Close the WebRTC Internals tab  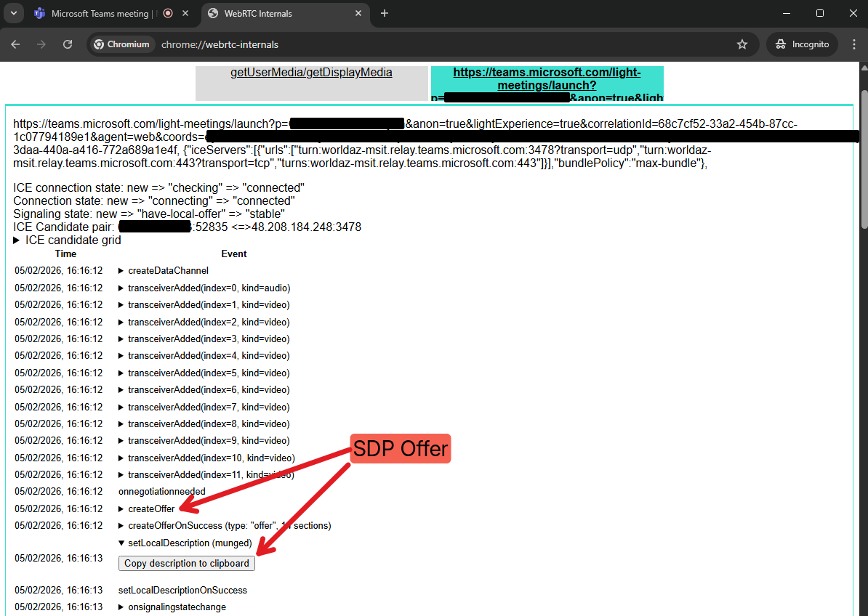pyautogui.click(x=359, y=13)
